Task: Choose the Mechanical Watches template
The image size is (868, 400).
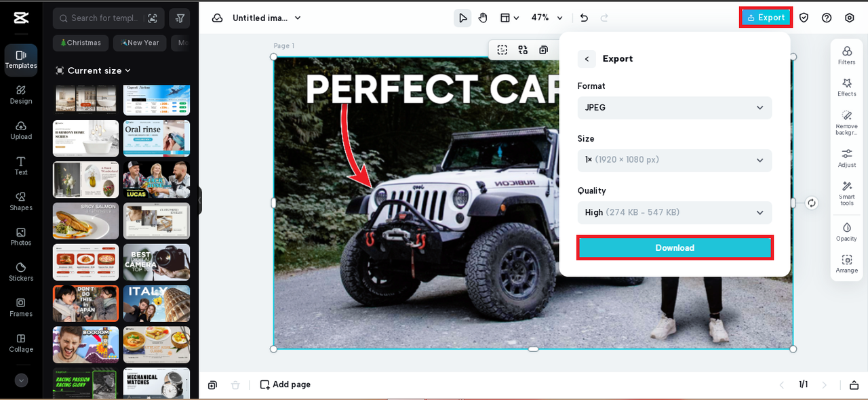Action: click(157, 384)
